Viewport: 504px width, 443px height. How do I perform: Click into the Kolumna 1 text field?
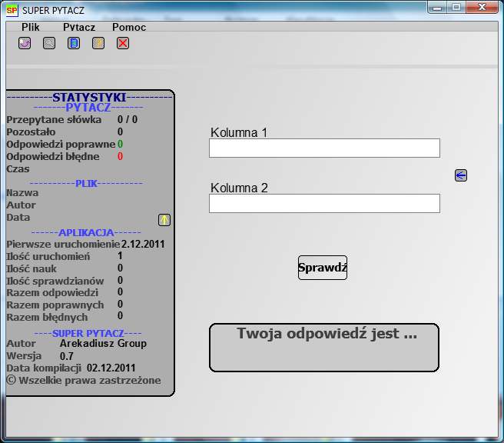324,148
